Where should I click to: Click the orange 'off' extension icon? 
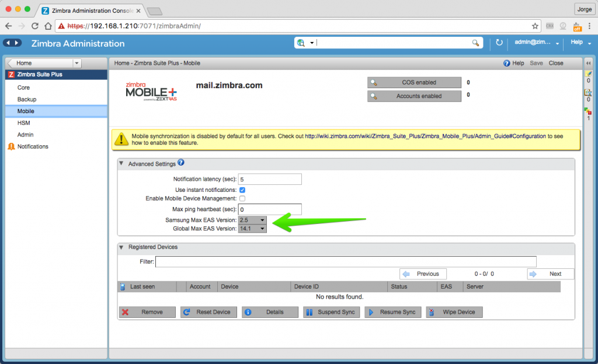point(577,27)
